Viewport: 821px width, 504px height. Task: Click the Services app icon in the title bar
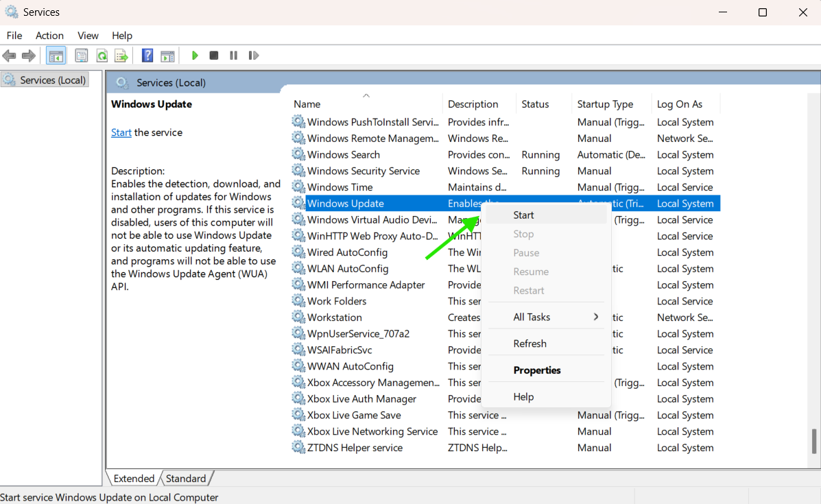pyautogui.click(x=12, y=12)
